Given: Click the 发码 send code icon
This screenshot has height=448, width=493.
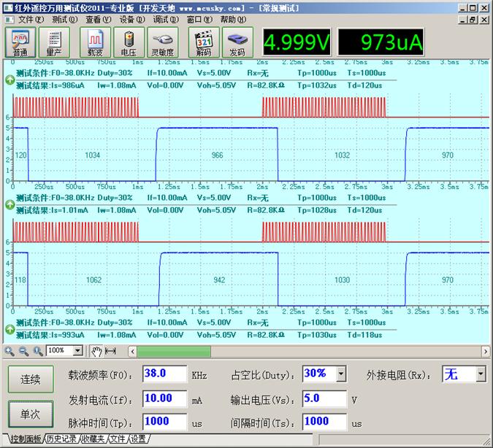Looking at the screenshot, I should coord(237,42).
